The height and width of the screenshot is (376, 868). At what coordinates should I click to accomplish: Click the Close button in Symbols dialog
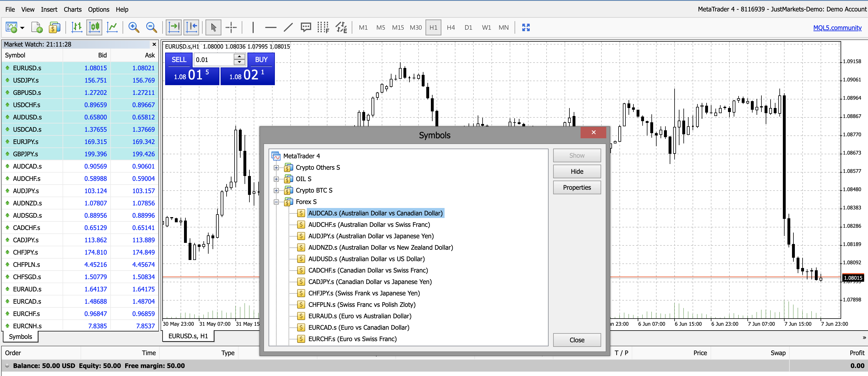click(577, 340)
